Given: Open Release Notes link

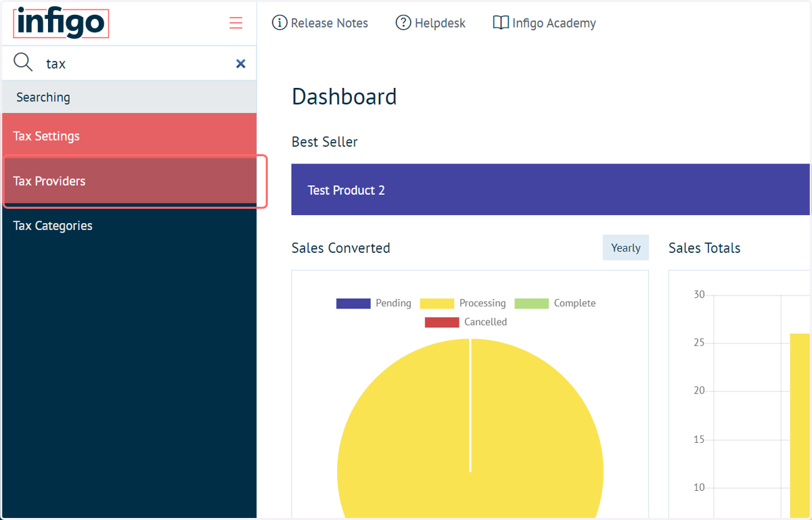Looking at the screenshot, I should click(x=329, y=23).
